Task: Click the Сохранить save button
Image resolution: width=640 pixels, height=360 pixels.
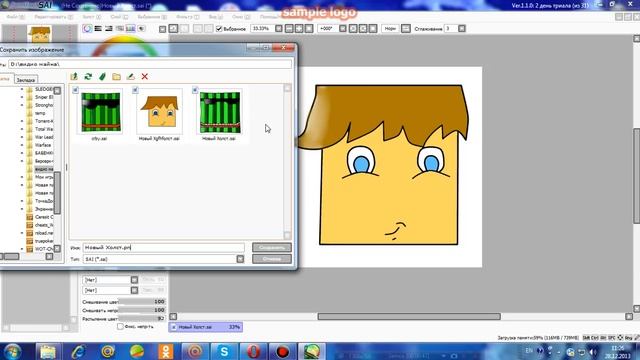Action: coord(272,248)
